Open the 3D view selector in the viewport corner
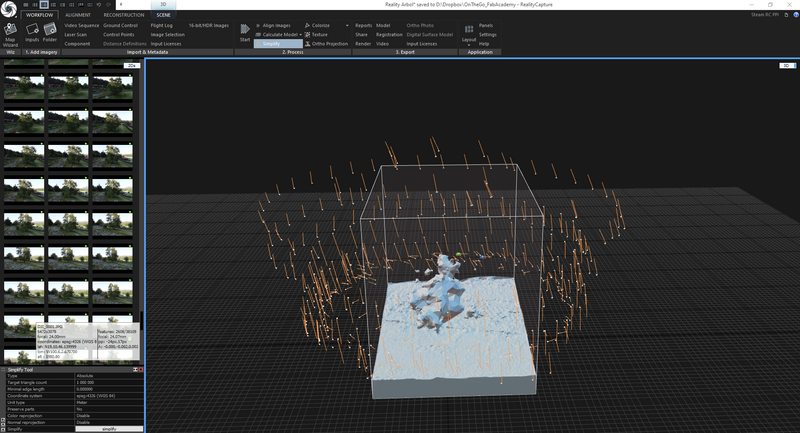The width and height of the screenshot is (800, 433). click(x=787, y=65)
